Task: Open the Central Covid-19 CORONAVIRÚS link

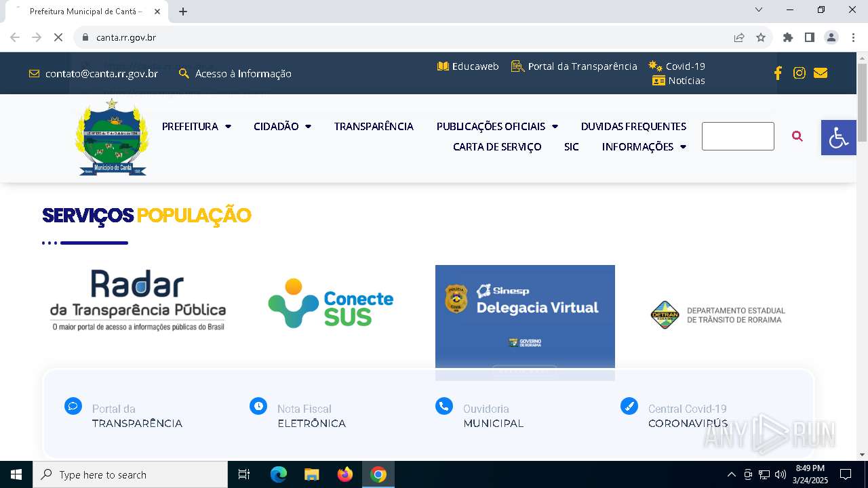Action: click(x=688, y=416)
